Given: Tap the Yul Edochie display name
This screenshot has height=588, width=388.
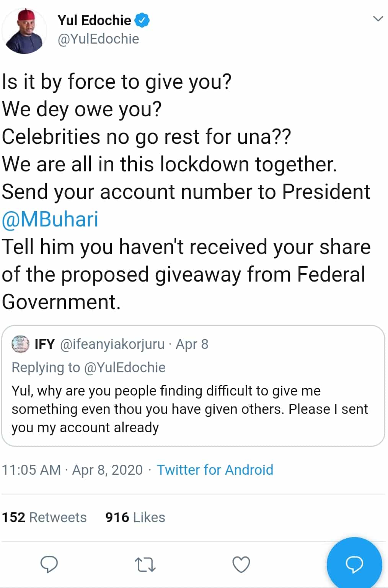Looking at the screenshot, I should [94, 20].
